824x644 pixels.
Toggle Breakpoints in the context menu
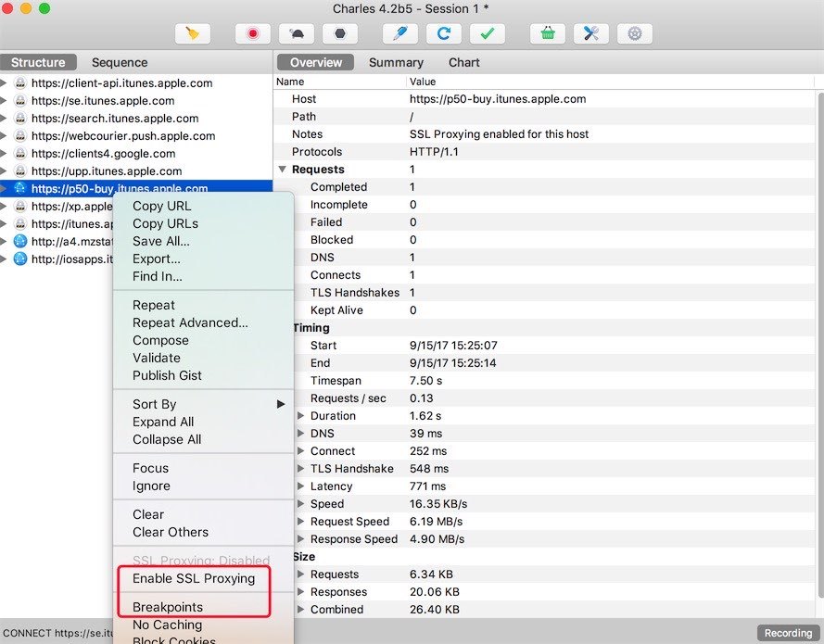pos(167,607)
